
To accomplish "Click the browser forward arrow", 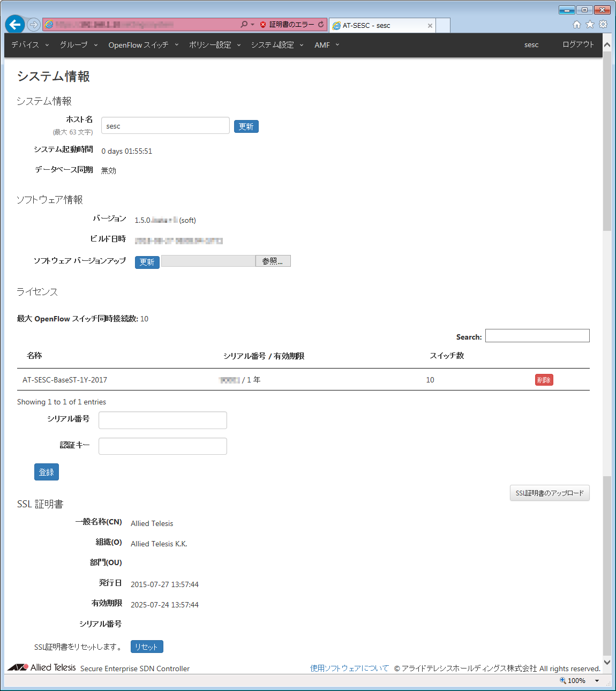I will coord(34,25).
